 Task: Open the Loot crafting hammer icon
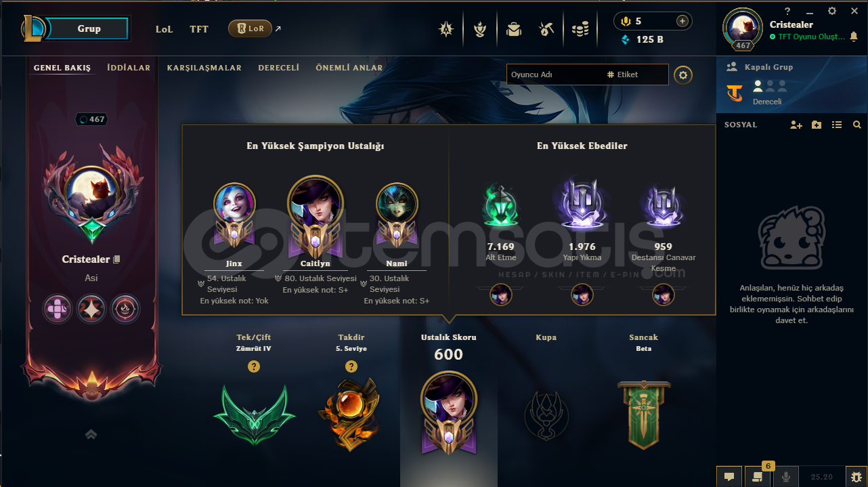point(546,29)
